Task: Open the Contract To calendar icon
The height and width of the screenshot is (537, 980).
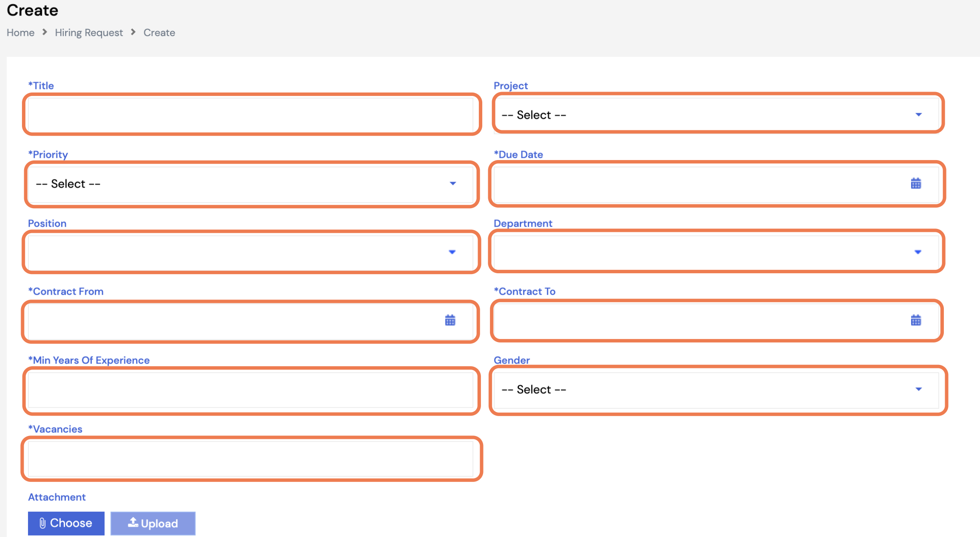Action: pos(916,321)
